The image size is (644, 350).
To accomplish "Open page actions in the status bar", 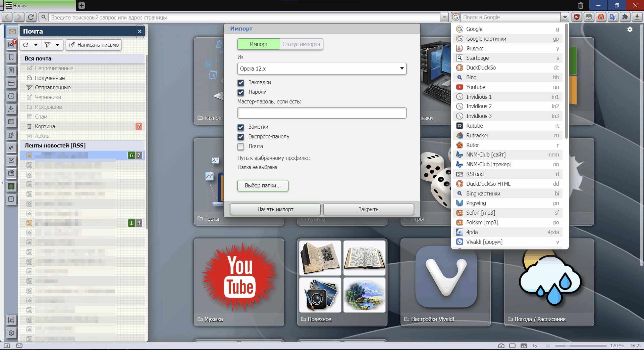I will [x=535, y=346].
